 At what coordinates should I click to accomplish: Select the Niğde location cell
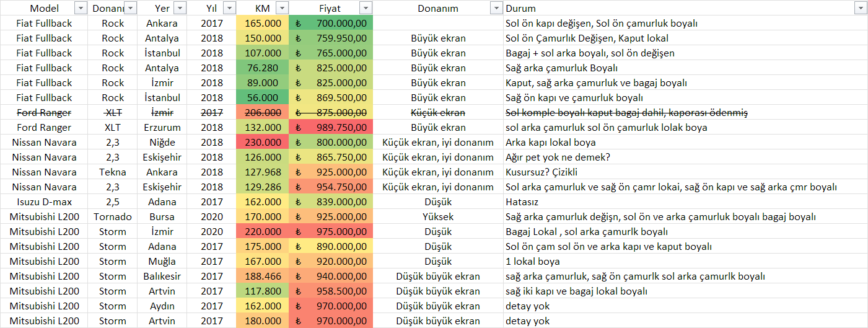coord(163,142)
